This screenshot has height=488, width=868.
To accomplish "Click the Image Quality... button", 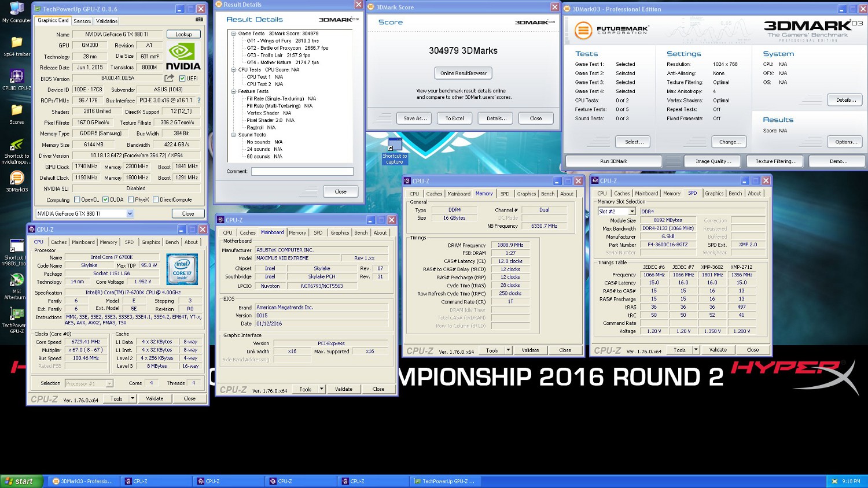I will (713, 161).
